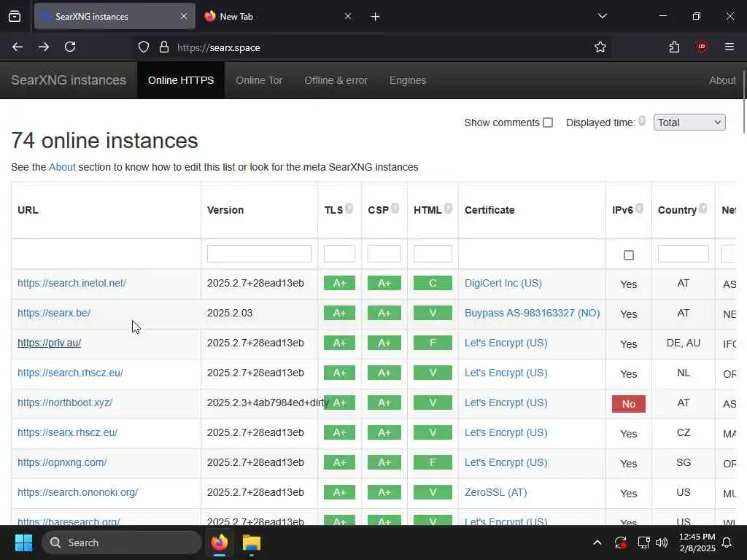Click the address bar URL
Screen dimensions: 747x560
(219, 47)
